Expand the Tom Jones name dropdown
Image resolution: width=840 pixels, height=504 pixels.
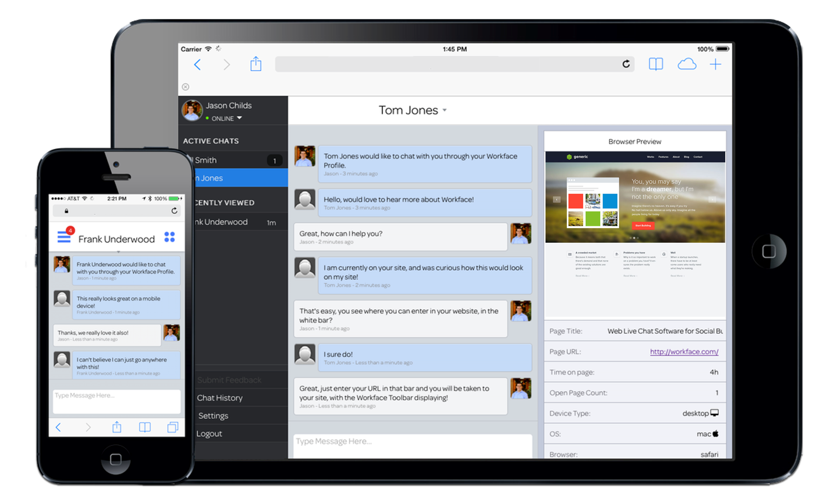tap(445, 110)
